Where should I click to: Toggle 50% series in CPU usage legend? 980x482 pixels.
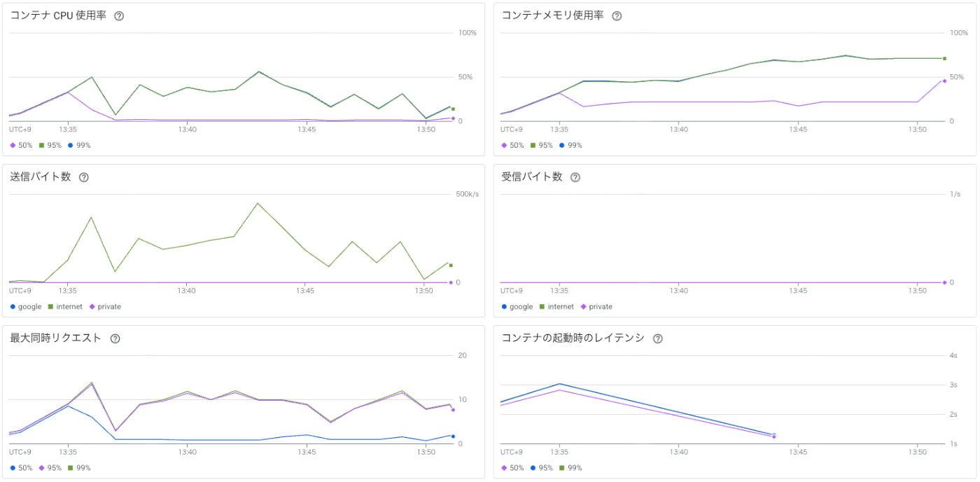[x=21, y=146]
